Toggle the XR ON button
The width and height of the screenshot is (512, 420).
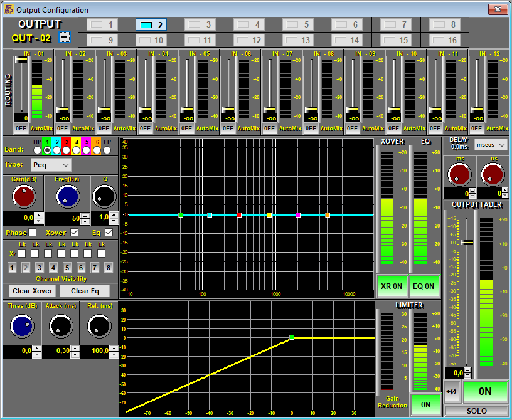(392, 286)
